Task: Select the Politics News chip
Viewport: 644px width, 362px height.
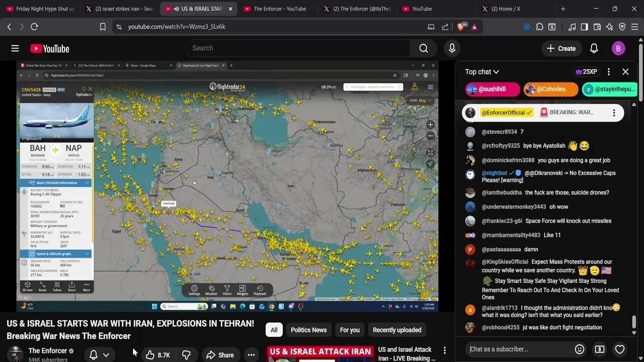Action: pyautogui.click(x=308, y=330)
